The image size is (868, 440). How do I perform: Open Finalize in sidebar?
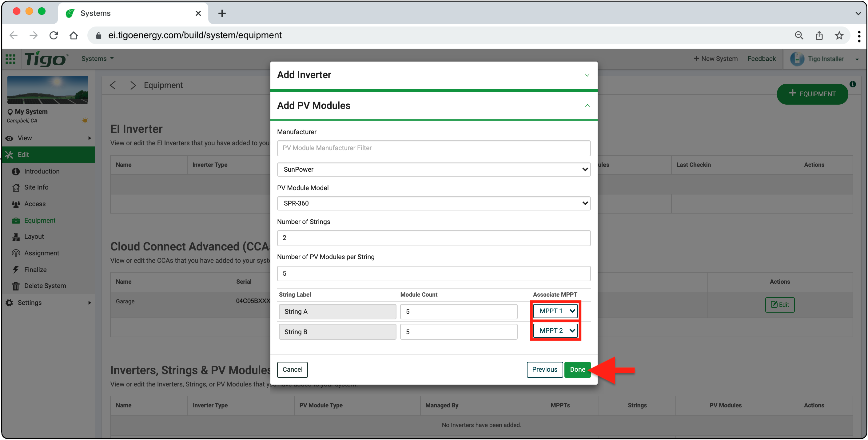35,270
